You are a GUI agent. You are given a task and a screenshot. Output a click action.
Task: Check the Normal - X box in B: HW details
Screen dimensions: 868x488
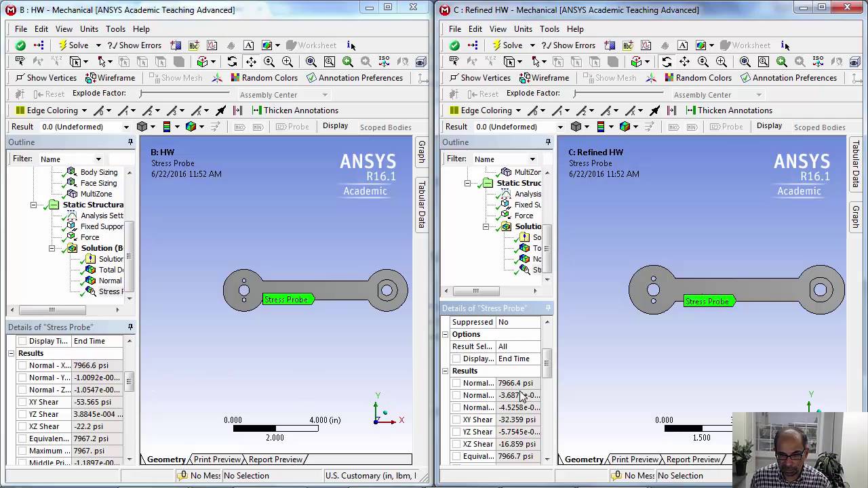(22, 365)
